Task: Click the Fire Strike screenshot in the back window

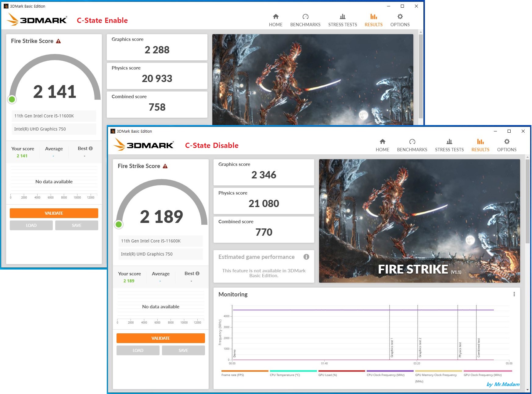Action: point(313,79)
